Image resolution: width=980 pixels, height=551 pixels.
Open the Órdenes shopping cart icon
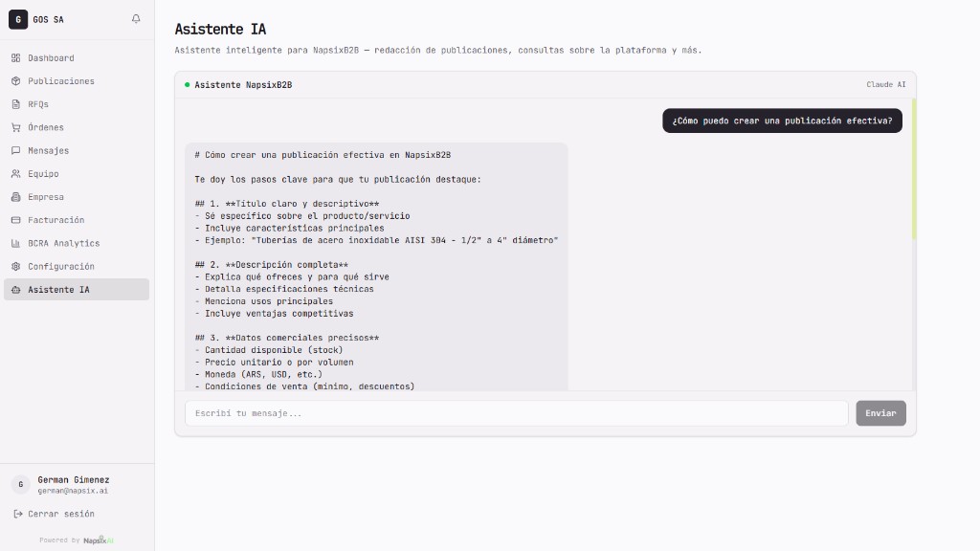(16, 127)
